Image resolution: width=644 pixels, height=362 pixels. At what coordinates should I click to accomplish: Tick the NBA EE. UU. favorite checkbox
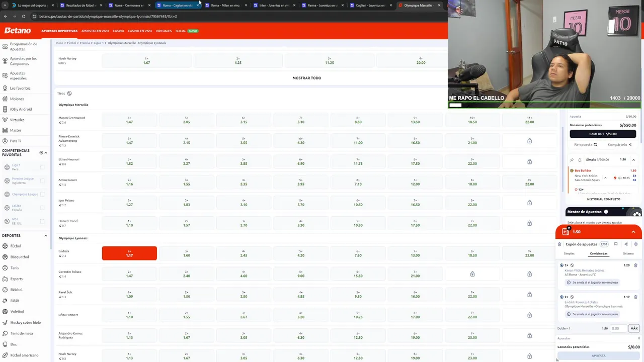(x=42, y=221)
